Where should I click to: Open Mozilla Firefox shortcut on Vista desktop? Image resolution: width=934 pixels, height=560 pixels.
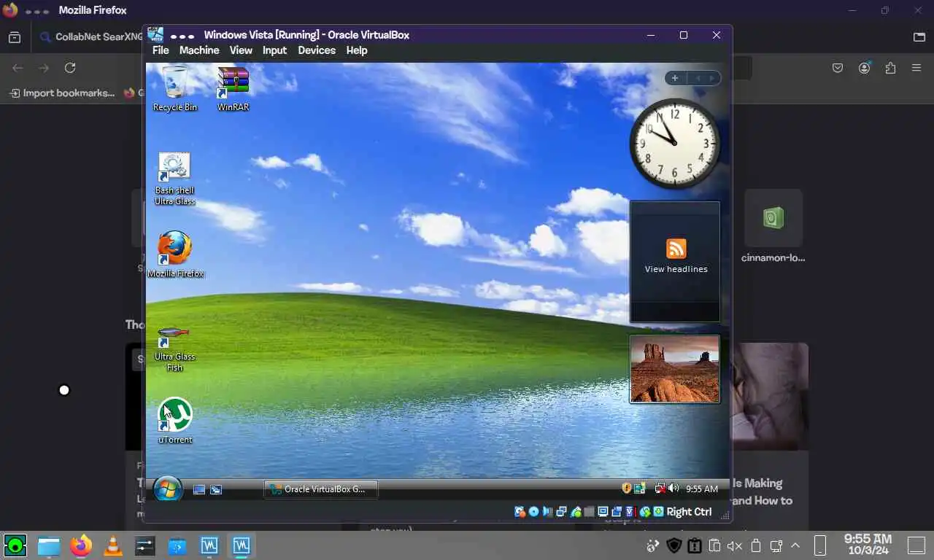175,254
